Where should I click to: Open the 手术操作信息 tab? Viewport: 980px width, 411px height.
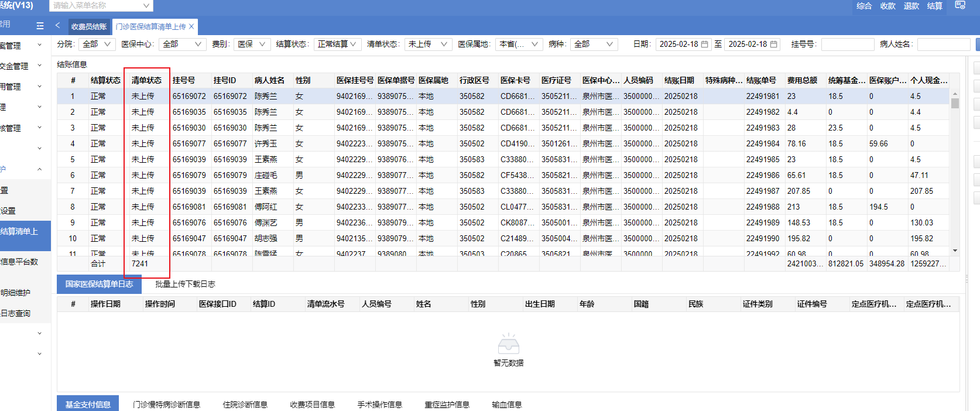[380, 405]
